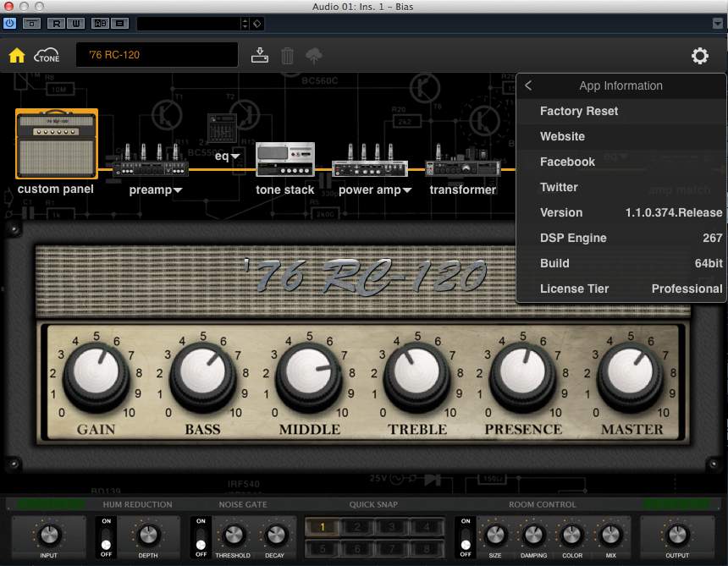Click the save preset icon
The image size is (728, 566).
(261, 56)
